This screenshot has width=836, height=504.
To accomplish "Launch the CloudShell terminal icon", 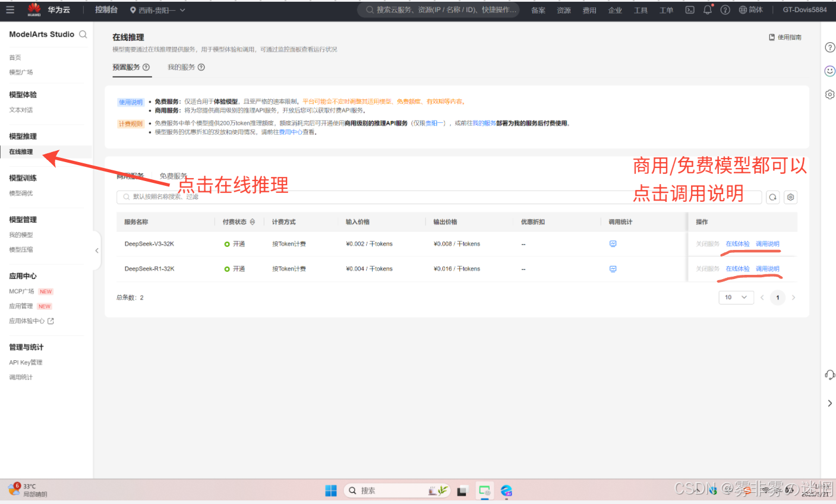I will coord(690,10).
